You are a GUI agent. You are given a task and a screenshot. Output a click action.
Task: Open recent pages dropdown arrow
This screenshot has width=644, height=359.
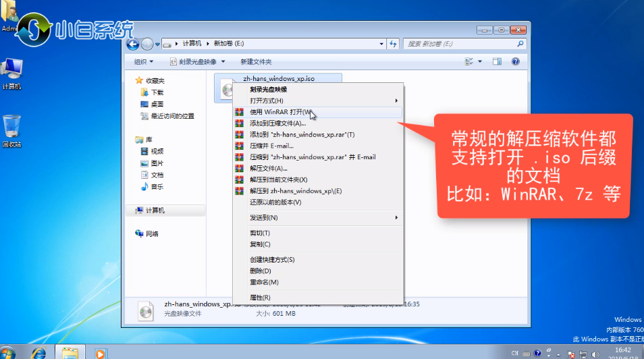(x=157, y=45)
